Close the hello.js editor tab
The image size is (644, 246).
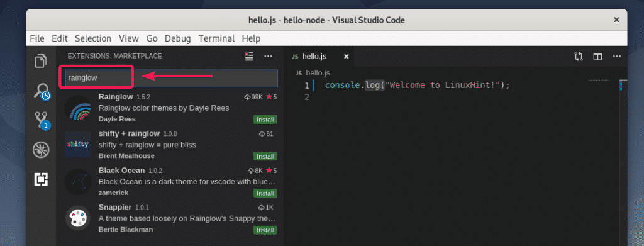click(x=347, y=57)
